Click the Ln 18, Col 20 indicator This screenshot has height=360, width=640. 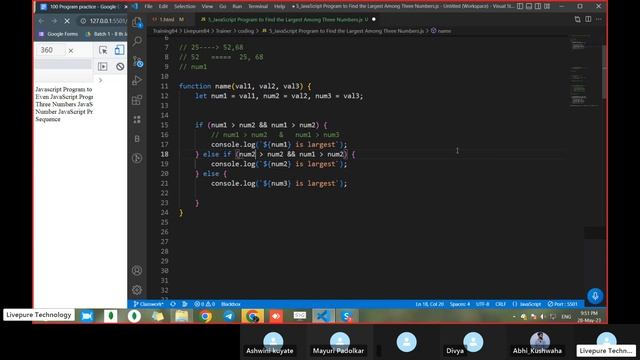pos(429,304)
